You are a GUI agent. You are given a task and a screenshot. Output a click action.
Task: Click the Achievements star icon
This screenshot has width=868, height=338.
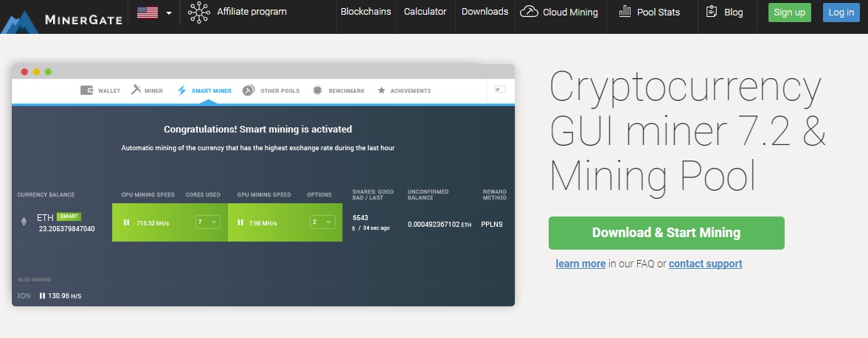tap(381, 90)
